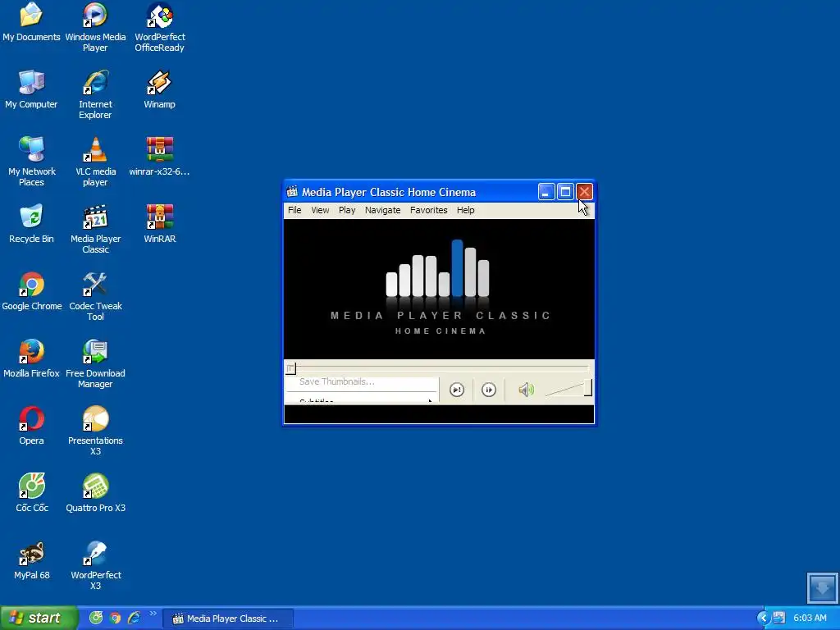Click the download arrow floating drop box

(x=822, y=587)
